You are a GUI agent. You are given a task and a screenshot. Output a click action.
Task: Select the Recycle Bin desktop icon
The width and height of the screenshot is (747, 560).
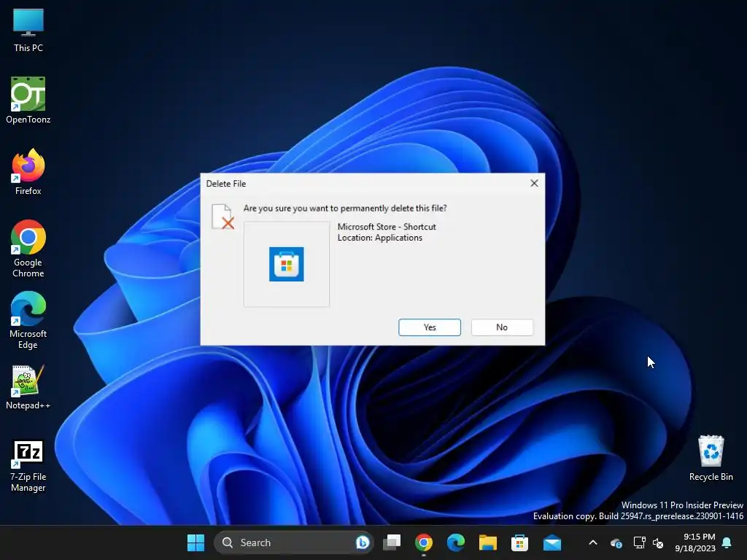coord(711,458)
